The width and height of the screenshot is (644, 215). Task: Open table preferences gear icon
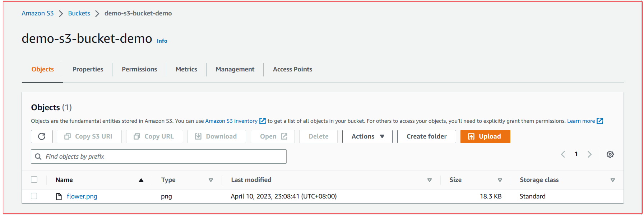click(610, 154)
